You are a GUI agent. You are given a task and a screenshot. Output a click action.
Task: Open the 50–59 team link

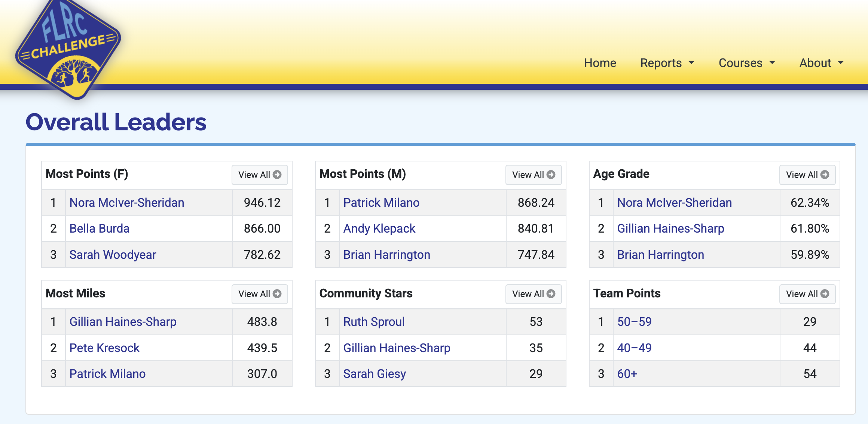coord(634,322)
